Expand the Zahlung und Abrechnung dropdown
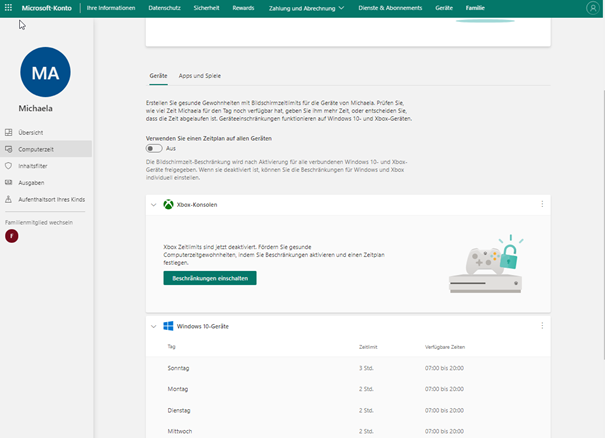The width and height of the screenshot is (605, 438). (x=306, y=8)
